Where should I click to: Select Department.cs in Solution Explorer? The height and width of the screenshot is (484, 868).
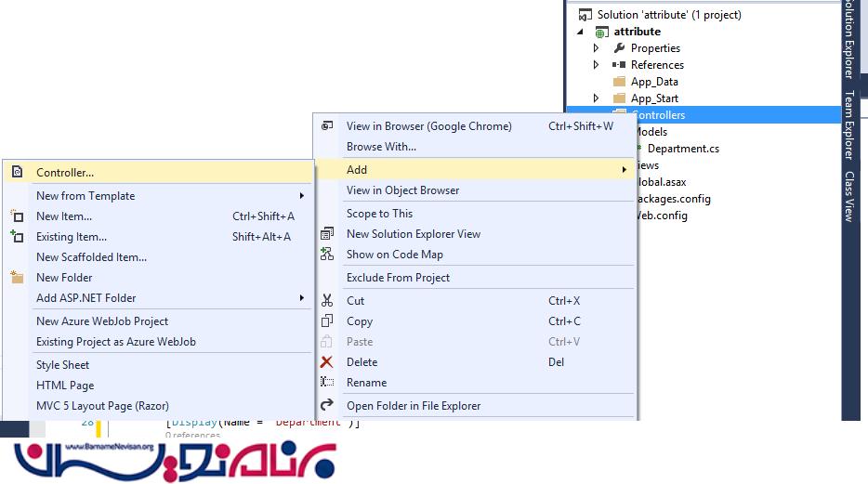point(683,149)
